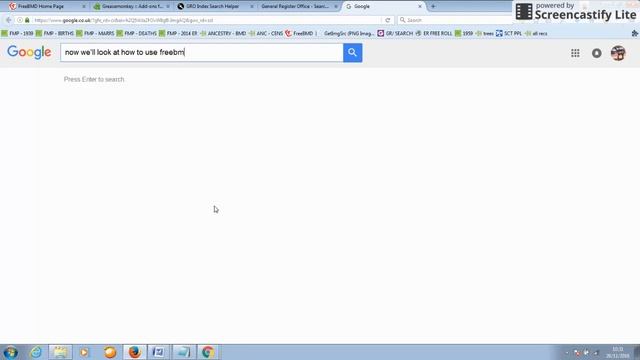The width and height of the screenshot is (640, 360).
Task: Open FMP - 2014 ER bookmark
Action: click(178, 33)
